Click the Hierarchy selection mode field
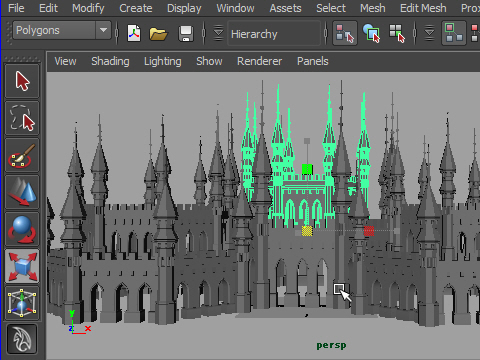Image resolution: width=480 pixels, height=360 pixels. point(274,34)
